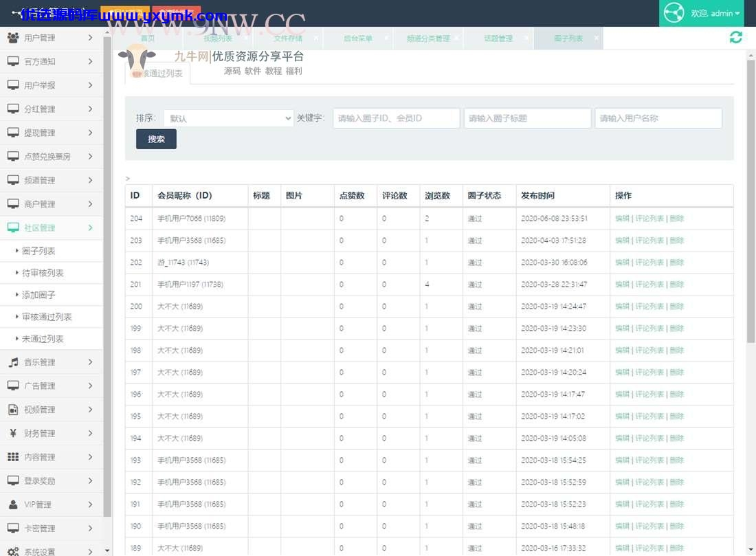Click the 用户管理 people icon in sidebar

pyautogui.click(x=13, y=38)
